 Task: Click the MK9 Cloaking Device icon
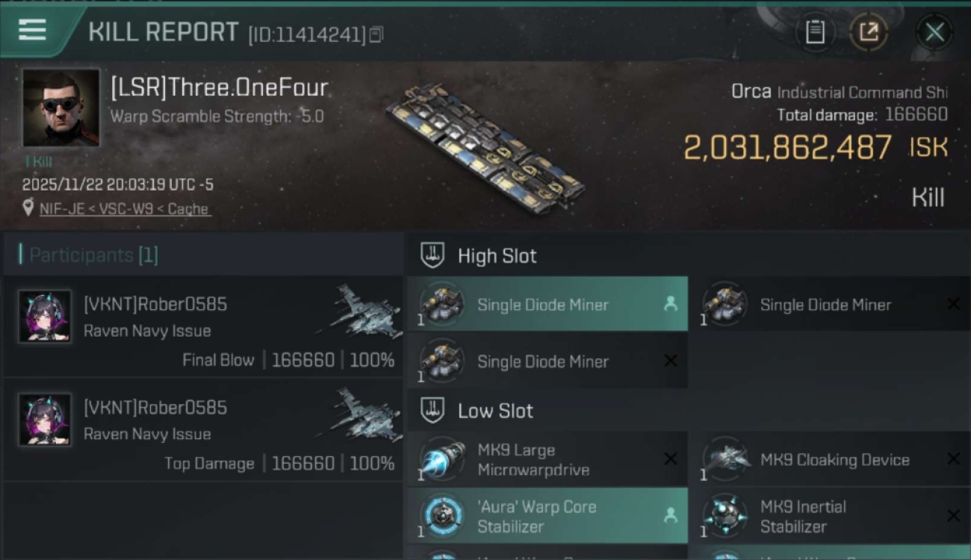point(725,459)
